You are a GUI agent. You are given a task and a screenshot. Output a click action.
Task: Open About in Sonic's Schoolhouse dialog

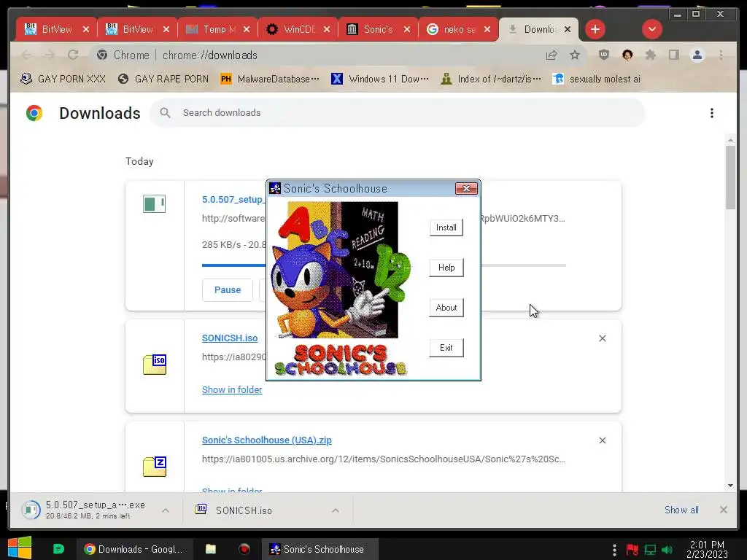(446, 308)
